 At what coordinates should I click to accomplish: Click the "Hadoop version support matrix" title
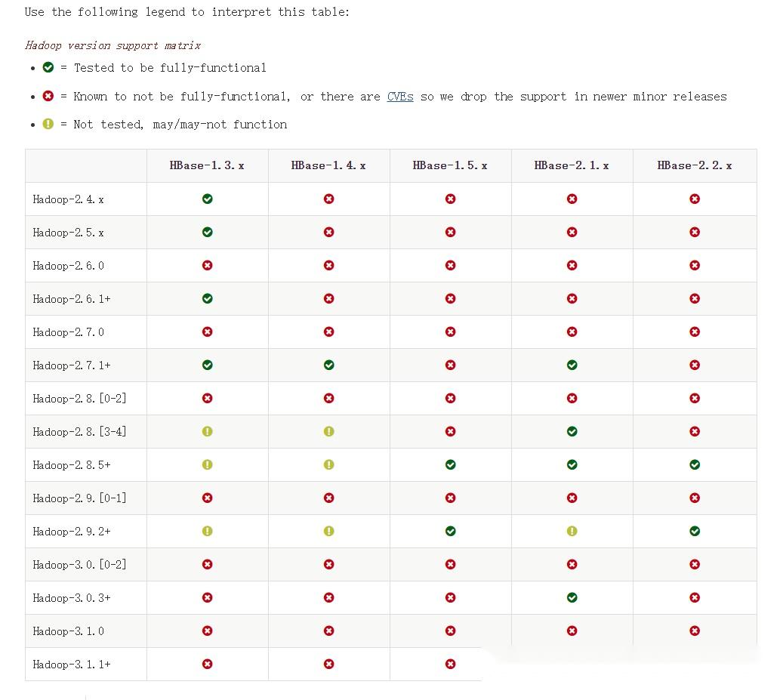(113, 45)
